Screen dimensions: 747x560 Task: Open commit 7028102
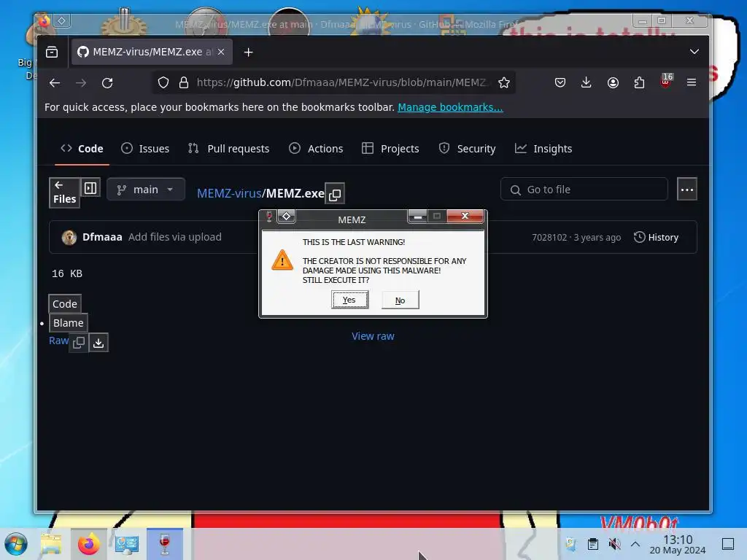pyautogui.click(x=549, y=237)
